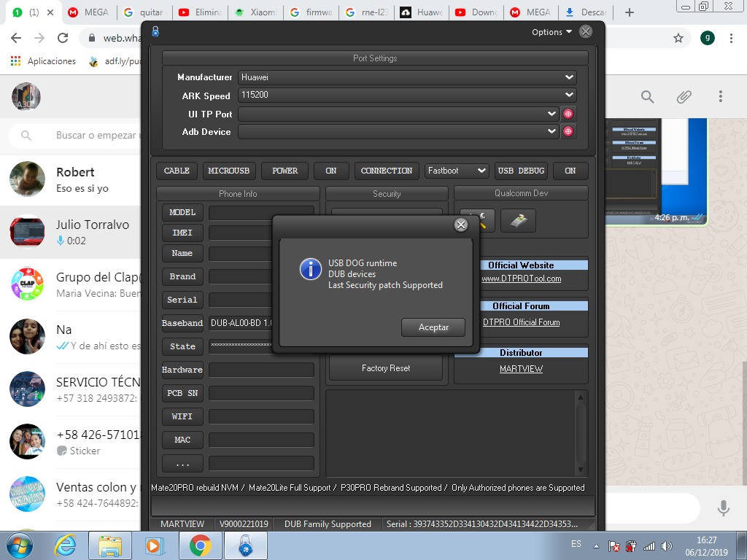Image resolution: width=747 pixels, height=560 pixels.
Task: Open Internet Explorer from taskbar
Action: point(65,545)
